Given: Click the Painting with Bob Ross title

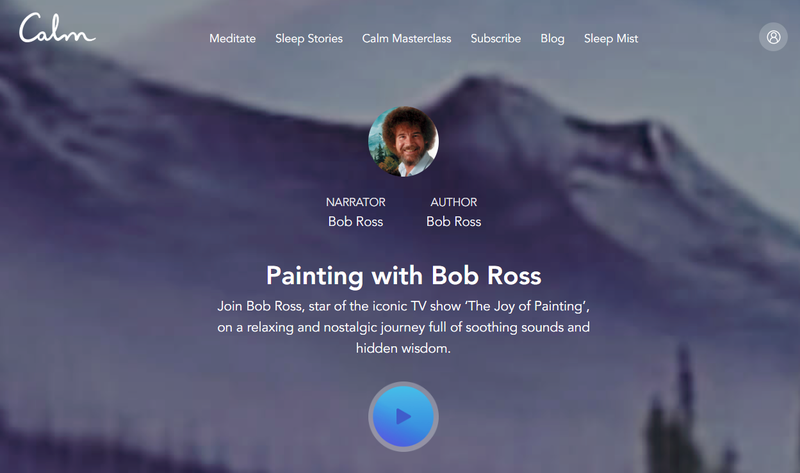Looking at the screenshot, I should pyautogui.click(x=403, y=276).
